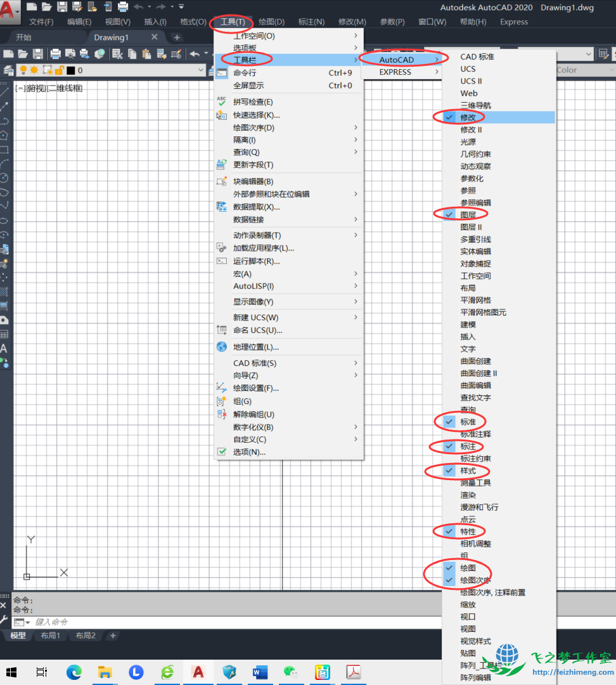This screenshot has height=685, width=616.
Task: Uncheck the 样式 toolbar
Action: click(x=499, y=471)
